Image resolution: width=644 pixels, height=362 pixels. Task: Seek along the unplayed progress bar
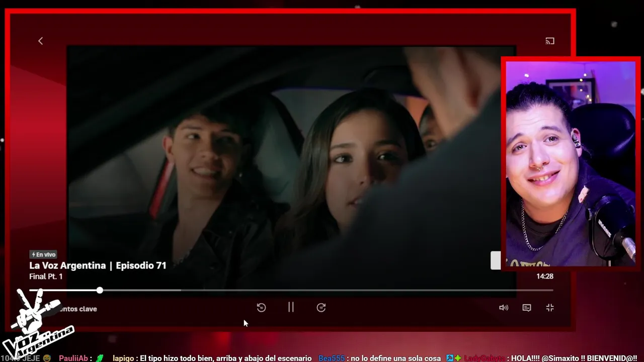(x=328, y=290)
